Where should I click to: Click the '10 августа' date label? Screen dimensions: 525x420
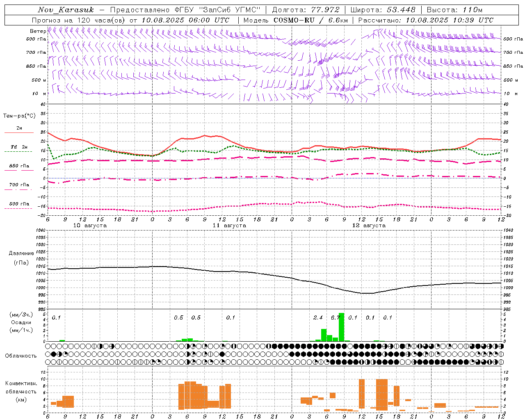point(90,226)
